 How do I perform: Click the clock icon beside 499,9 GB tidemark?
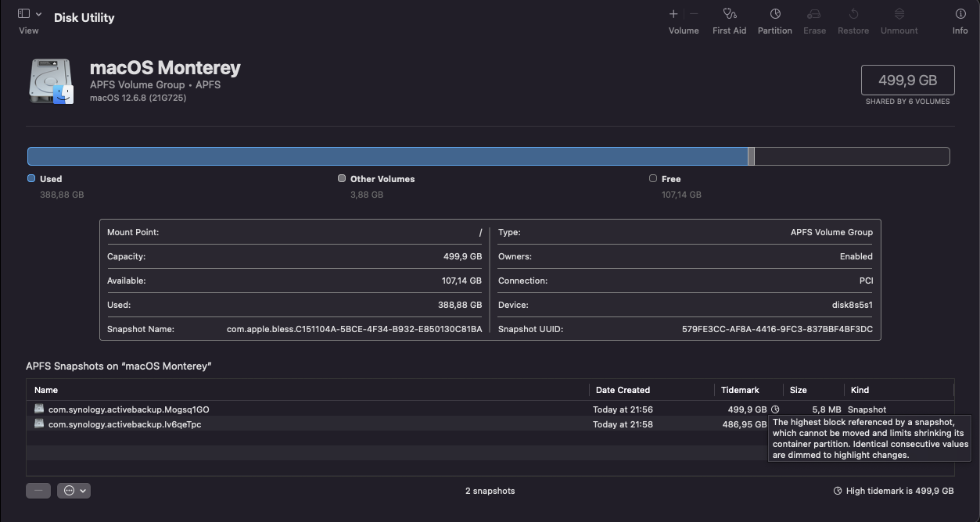775,409
